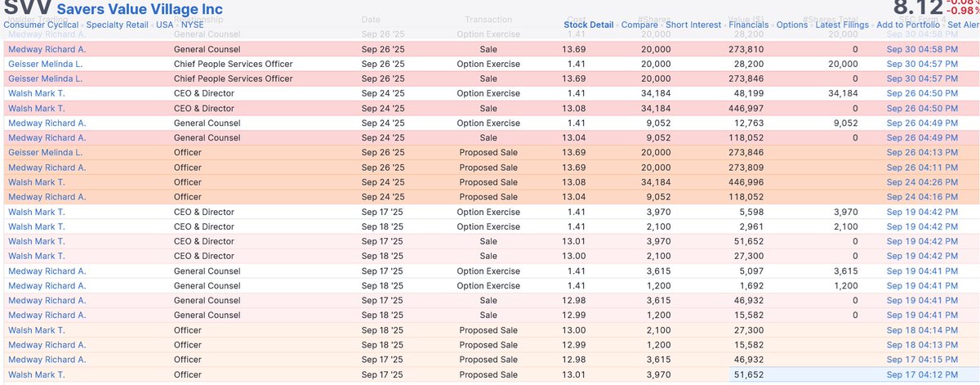Select the 34,184 shares total cell
The image size is (980, 385).
(843, 93)
